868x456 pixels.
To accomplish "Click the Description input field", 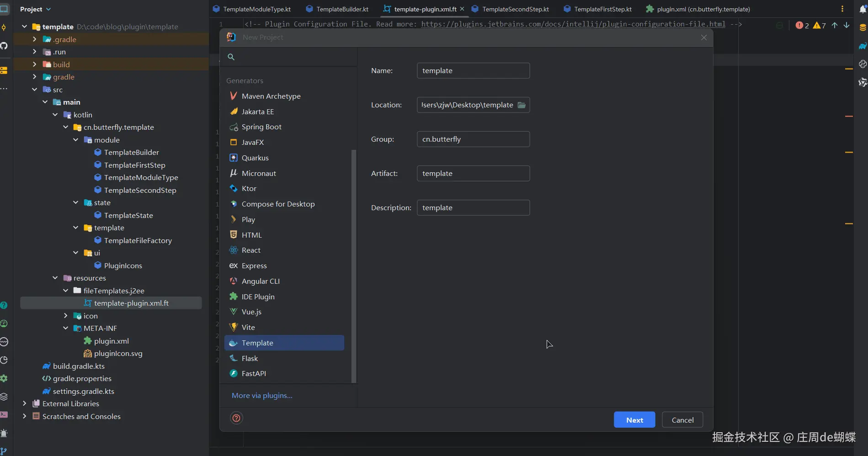I will (x=473, y=208).
